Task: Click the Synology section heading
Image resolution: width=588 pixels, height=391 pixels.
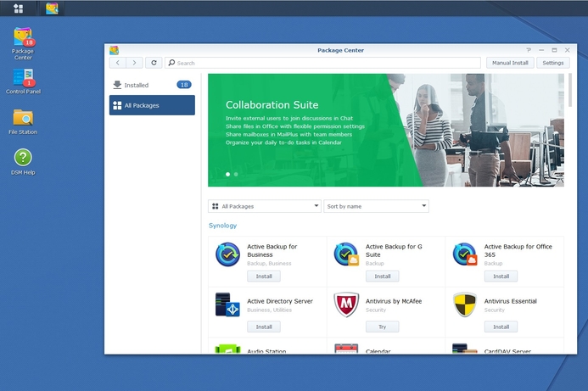Action: (x=223, y=226)
